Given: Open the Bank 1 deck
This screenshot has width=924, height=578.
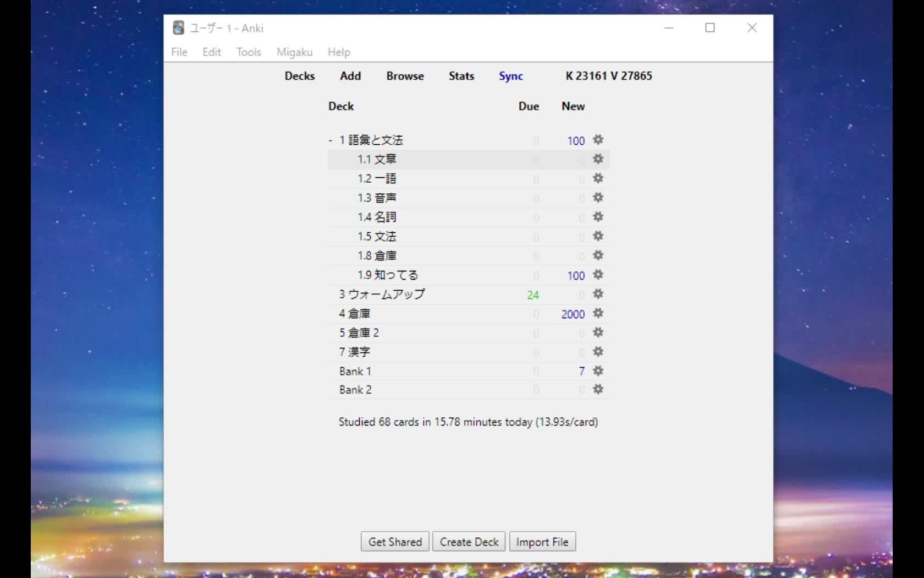Looking at the screenshot, I should coord(355,371).
